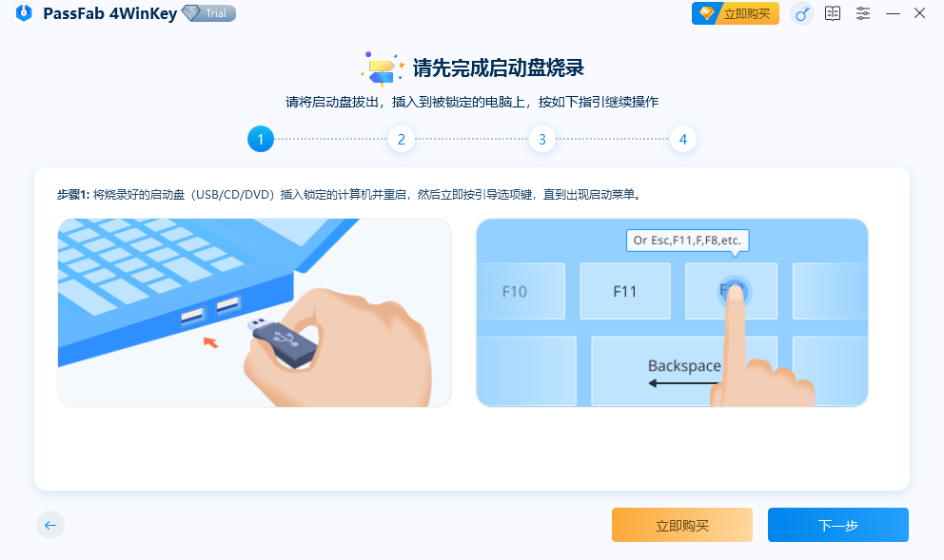The width and height of the screenshot is (944, 560).
Task: Jump to step 4 circle
Action: [683, 139]
